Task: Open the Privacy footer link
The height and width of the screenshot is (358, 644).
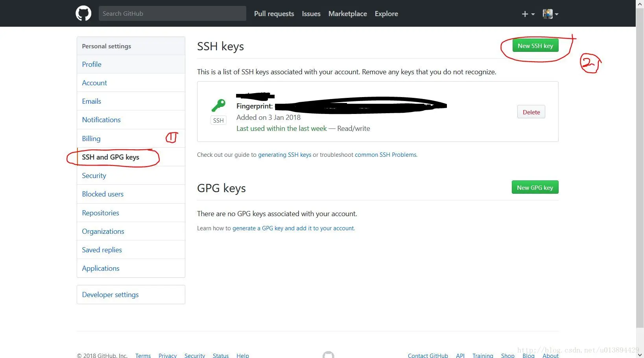Action: pyautogui.click(x=168, y=355)
